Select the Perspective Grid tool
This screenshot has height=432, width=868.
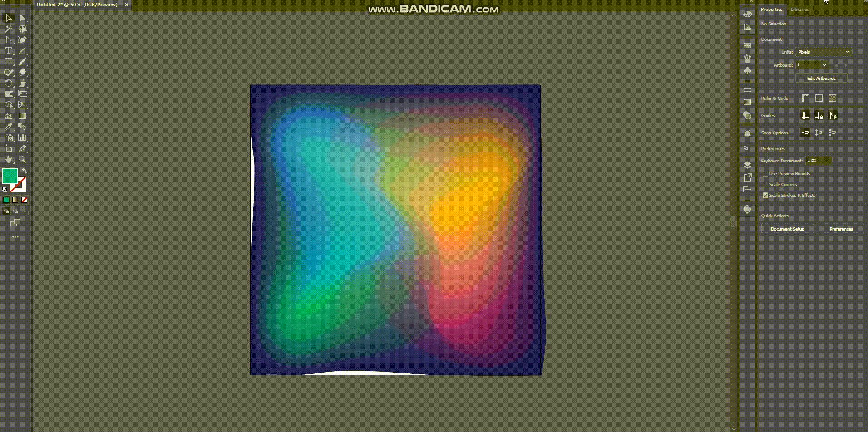pyautogui.click(x=22, y=105)
